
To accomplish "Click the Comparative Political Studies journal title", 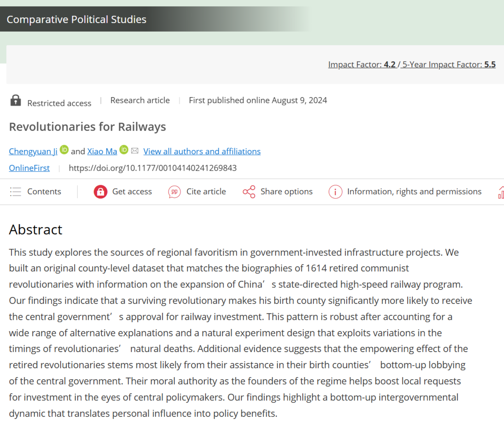I will click(76, 19).
